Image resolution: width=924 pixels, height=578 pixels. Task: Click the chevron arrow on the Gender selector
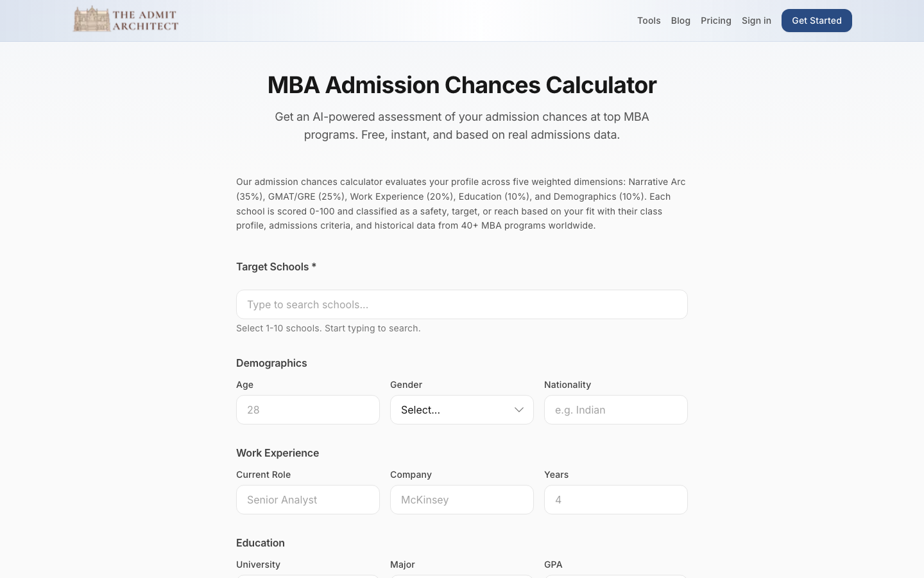click(519, 410)
